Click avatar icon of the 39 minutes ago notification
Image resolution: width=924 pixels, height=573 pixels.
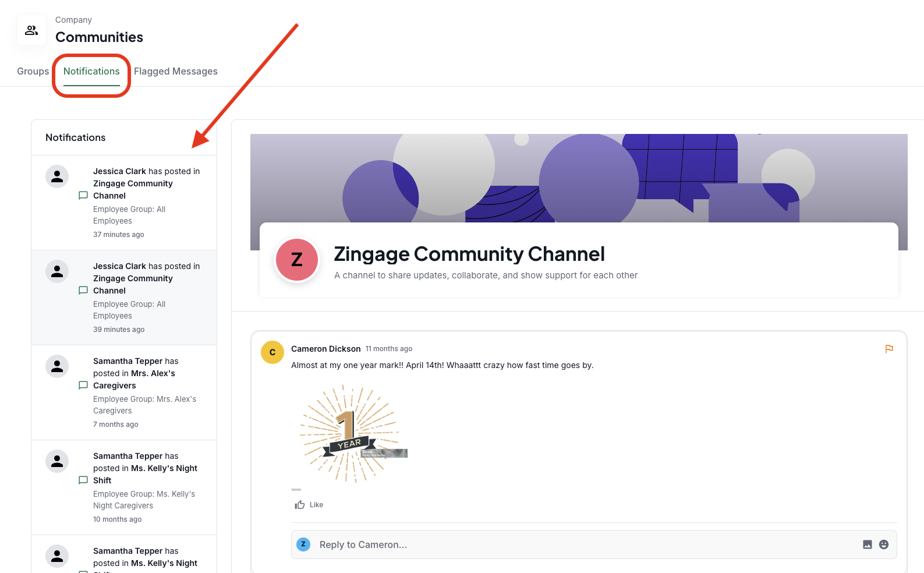(57, 271)
